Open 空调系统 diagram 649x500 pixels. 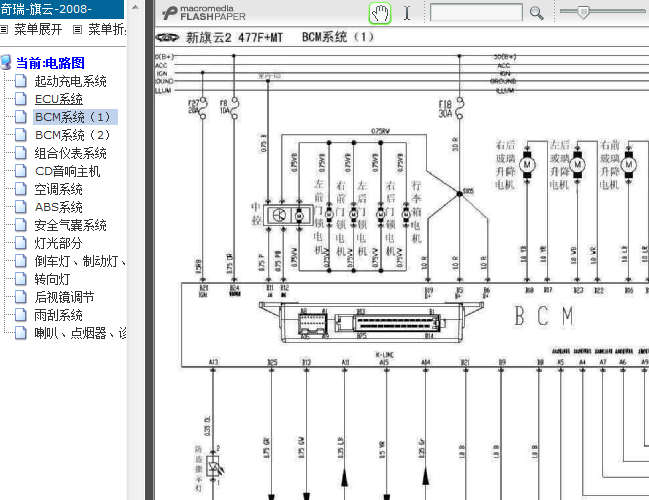click(x=58, y=189)
